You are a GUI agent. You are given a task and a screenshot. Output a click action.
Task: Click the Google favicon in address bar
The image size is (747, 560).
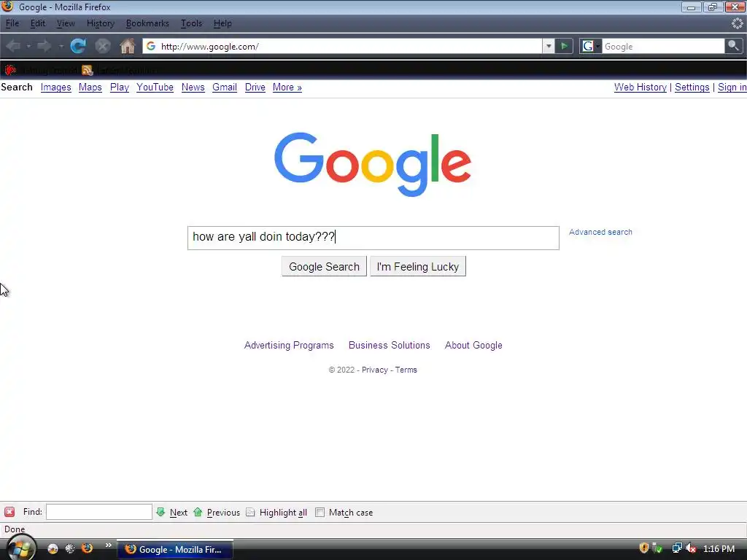(151, 46)
